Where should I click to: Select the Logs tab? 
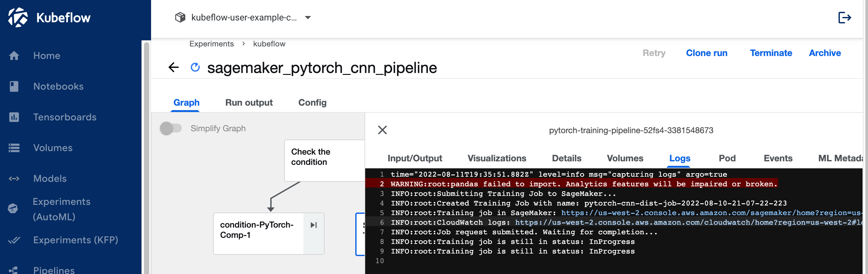point(679,158)
